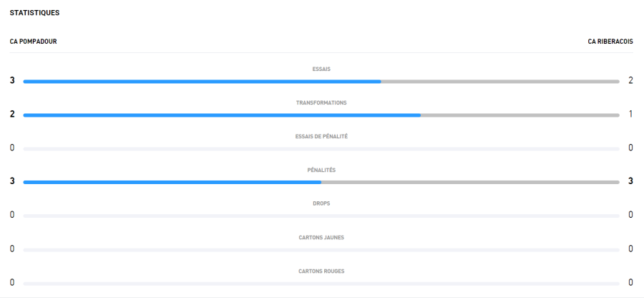The image size is (644, 298).
Task: Click the empty Cartons jaunes bar
Action: (x=321, y=249)
